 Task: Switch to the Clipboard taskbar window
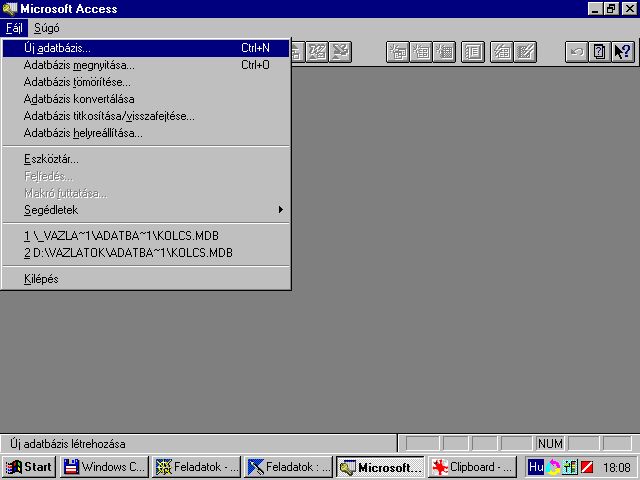[472, 467]
